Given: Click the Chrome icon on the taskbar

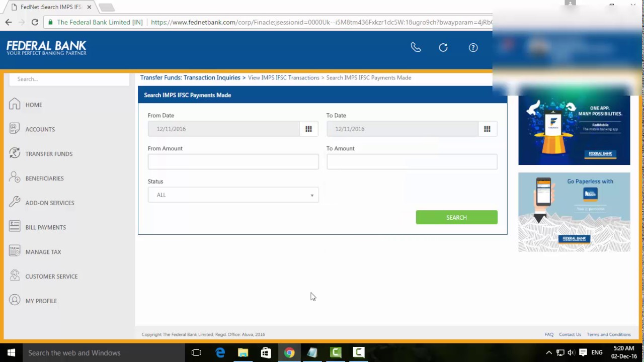Looking at the screenshot, I should point(289,353).
